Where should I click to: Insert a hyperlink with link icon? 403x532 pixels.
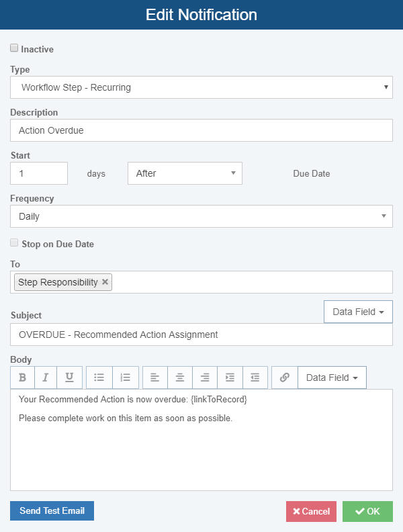pyautogui.click(x=285, y=378)
